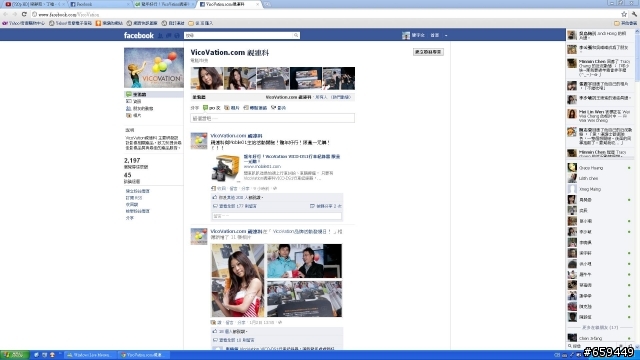Switch to the YouTube browser tab

point(34,4)
